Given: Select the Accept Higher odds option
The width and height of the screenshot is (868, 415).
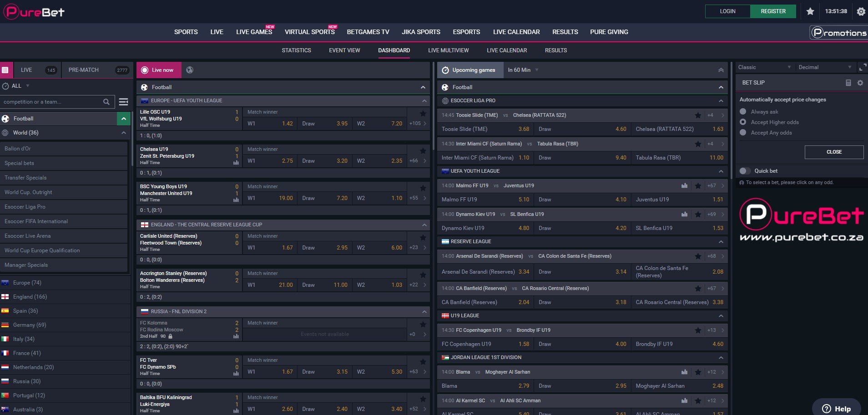Looking at the screenshot, I should pos(743,122).
